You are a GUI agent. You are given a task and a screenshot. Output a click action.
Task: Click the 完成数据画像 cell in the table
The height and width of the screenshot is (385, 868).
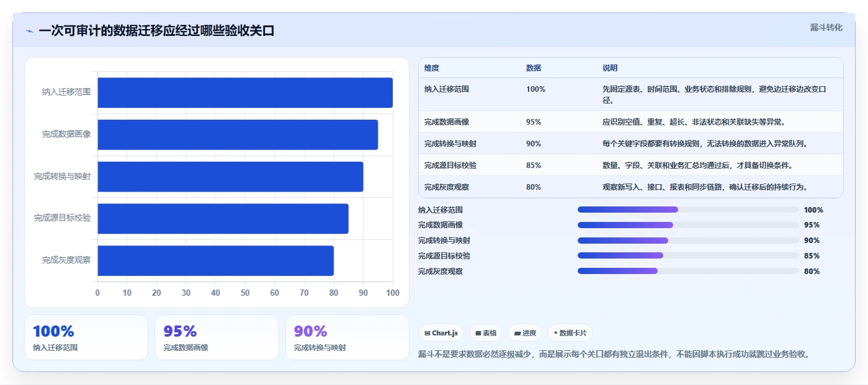pos(447,122)
